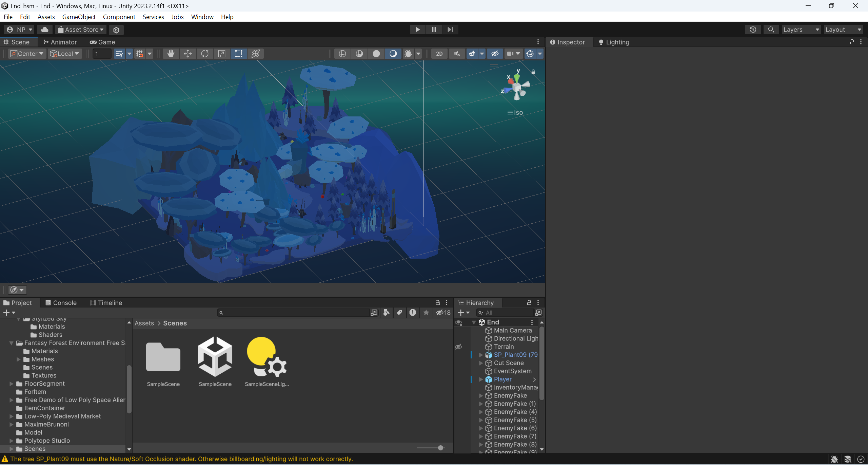This screenshot has height=465, width=868.
Task: Open the Asset Store button
Action: (81, 30)
